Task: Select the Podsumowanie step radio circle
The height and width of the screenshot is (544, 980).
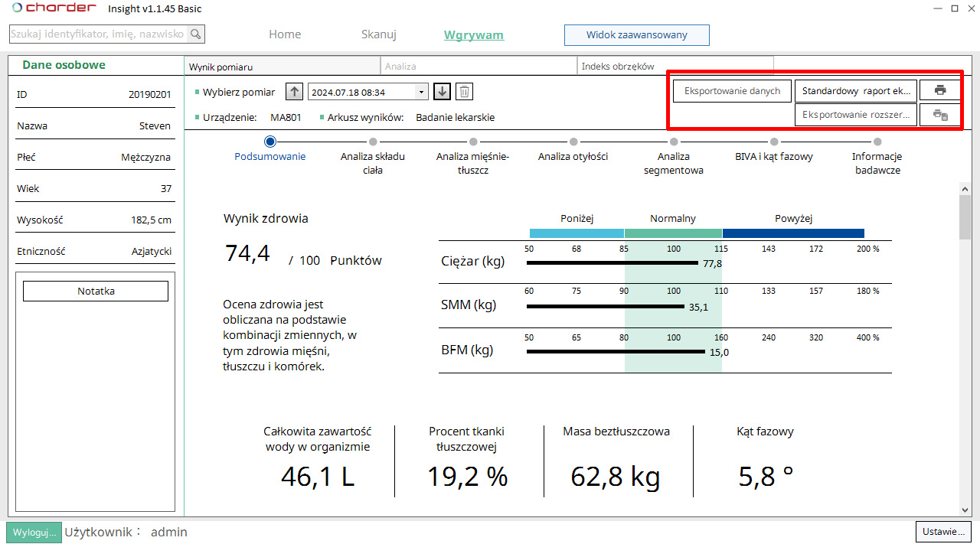Action: 269,142
